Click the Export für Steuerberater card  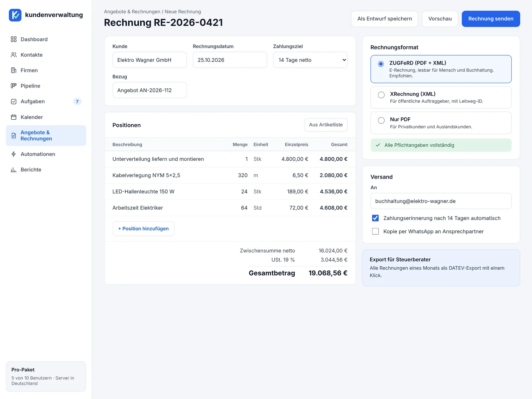[x=441, y=268]
